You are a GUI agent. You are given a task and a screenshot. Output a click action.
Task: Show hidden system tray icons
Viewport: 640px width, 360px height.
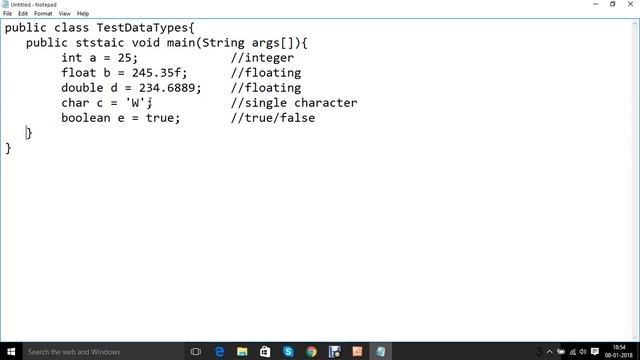click(549, 351)
